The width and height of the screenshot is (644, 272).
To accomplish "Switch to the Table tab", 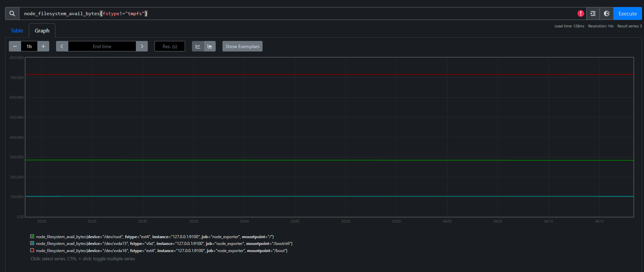I will (x=17, y=31).
